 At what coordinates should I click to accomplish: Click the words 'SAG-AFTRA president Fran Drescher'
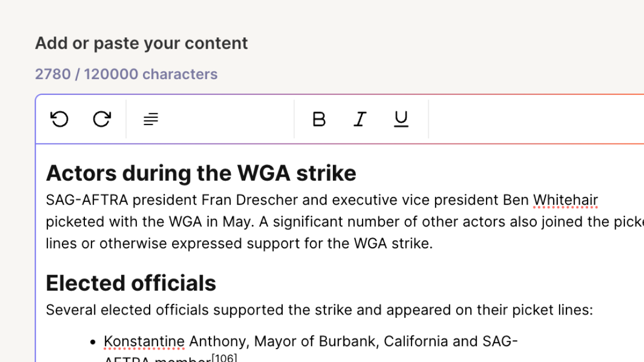(171, 200)
